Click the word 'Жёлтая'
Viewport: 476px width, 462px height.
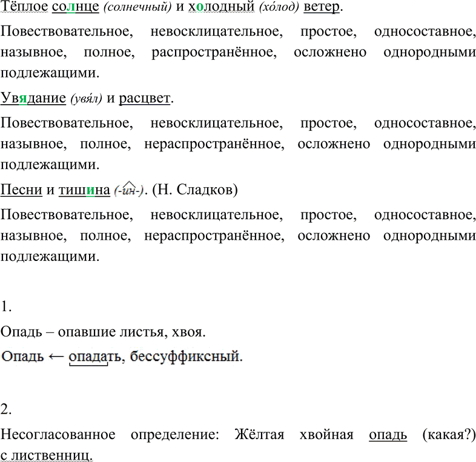pos(259,435)
